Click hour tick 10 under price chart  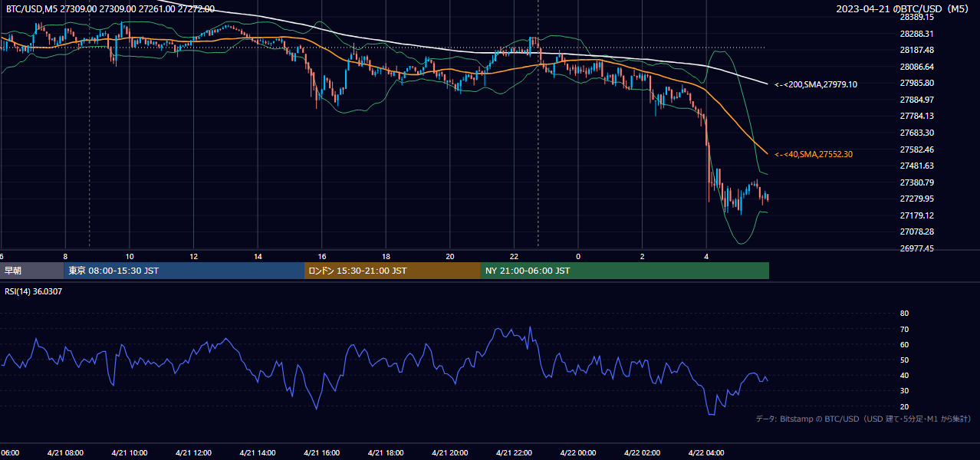point(130,256)
